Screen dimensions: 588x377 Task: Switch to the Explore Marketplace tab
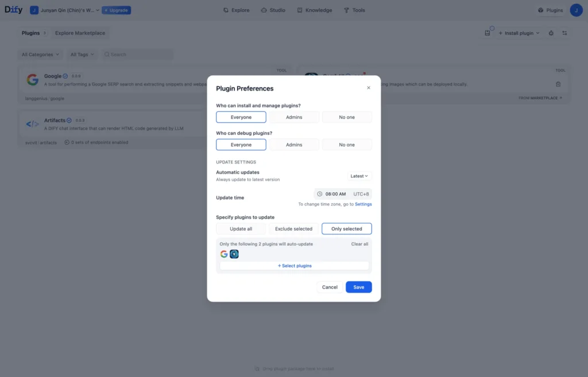[80, 33]
